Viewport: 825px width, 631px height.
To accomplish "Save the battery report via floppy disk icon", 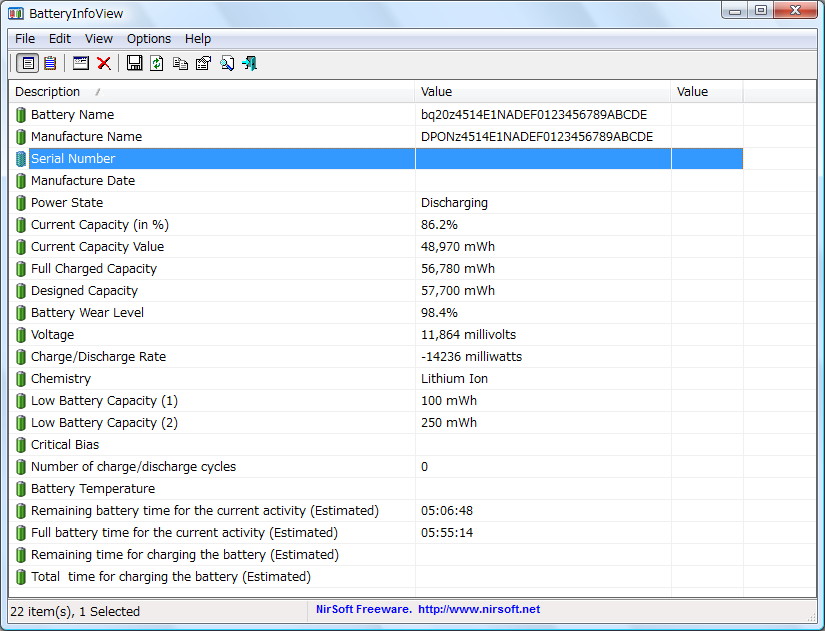I will (x=134, y=62).
